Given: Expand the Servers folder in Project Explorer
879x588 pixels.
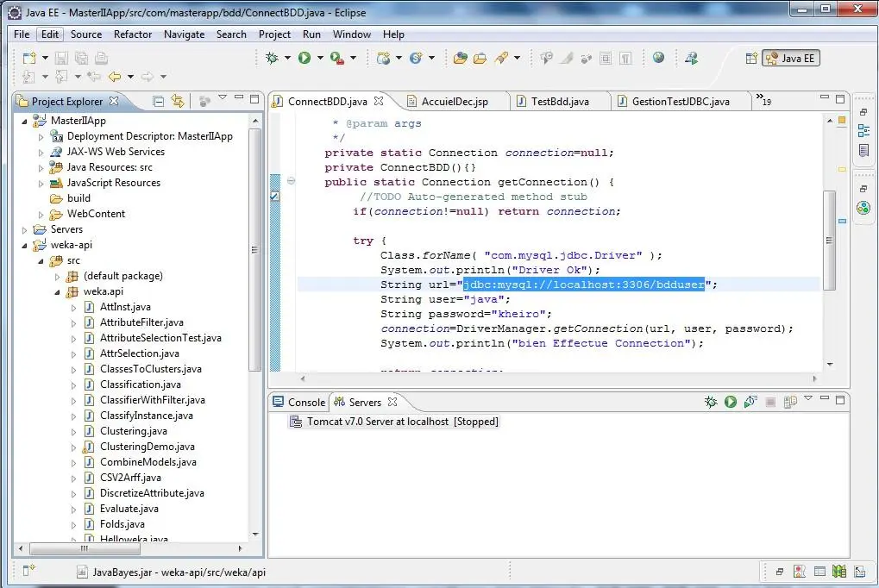Looking at the screenshot, I should point(25,229).
